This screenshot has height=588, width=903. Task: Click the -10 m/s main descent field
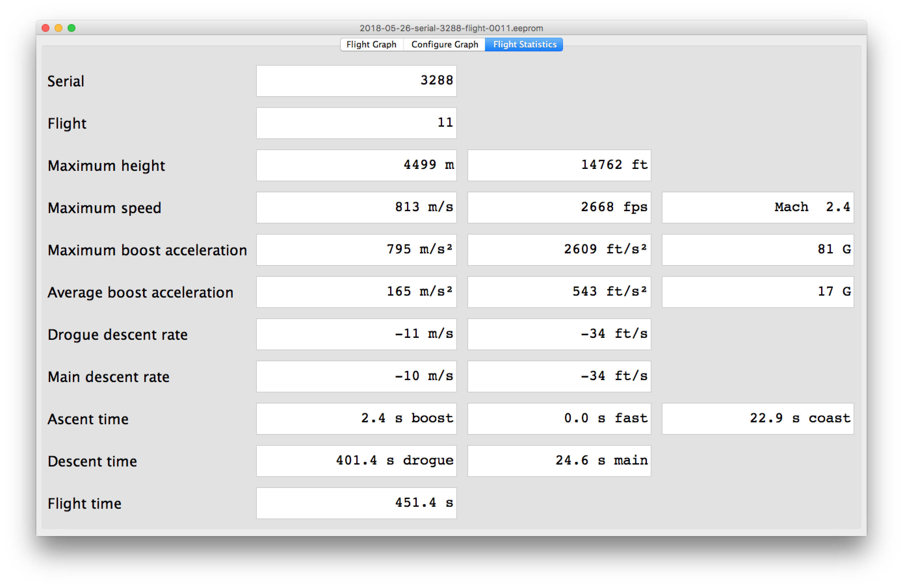point(356,376)
